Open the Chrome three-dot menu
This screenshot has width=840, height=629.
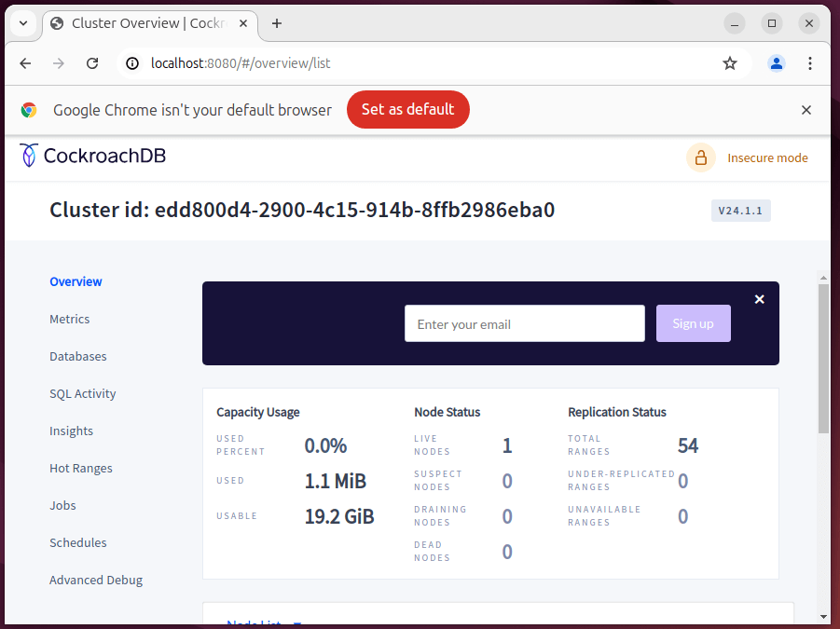click(810, 63)
